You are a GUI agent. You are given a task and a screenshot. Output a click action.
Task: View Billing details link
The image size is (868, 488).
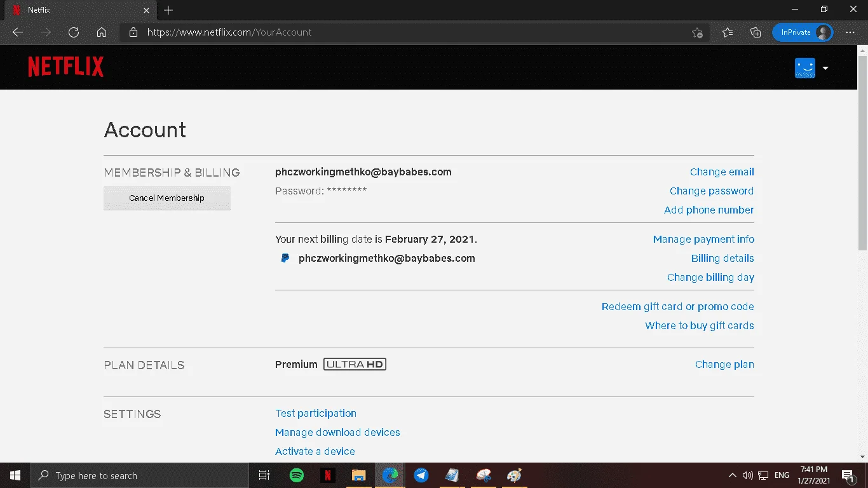click(722, 258)
